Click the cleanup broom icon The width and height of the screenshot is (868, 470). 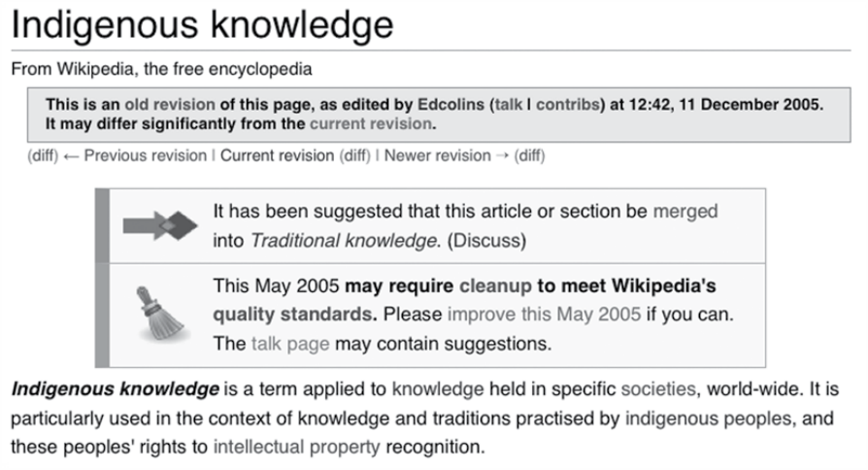tap(159, 314)
